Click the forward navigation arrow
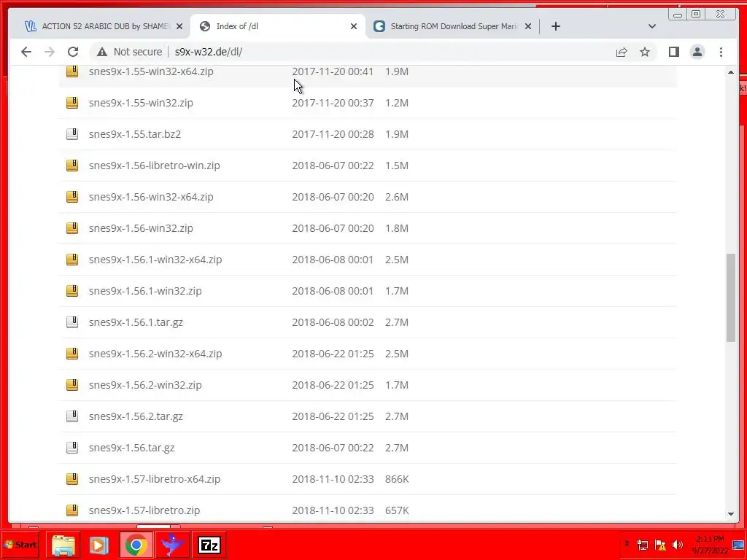The height and width of the screenshot is (560, 747). coord(50,52)
